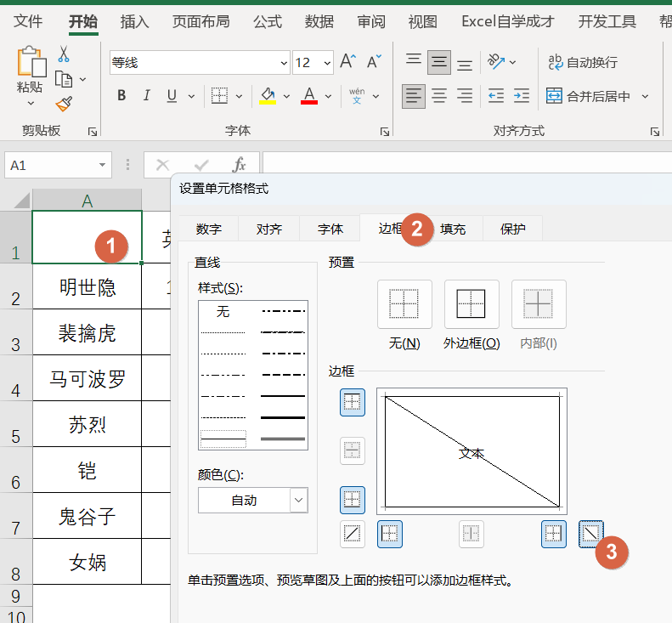Align text right
This screenshot has height=623, width=672.
[x=465, y=96]
